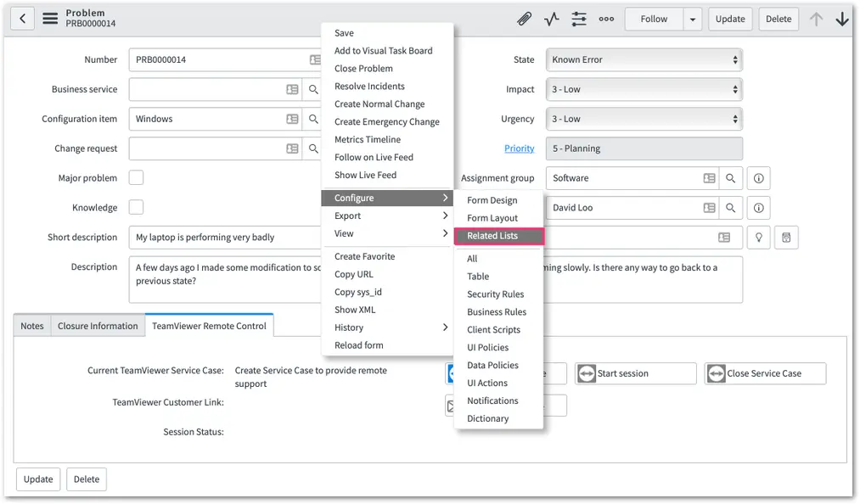Show David Loo info icon

click(x=758, y=208)
